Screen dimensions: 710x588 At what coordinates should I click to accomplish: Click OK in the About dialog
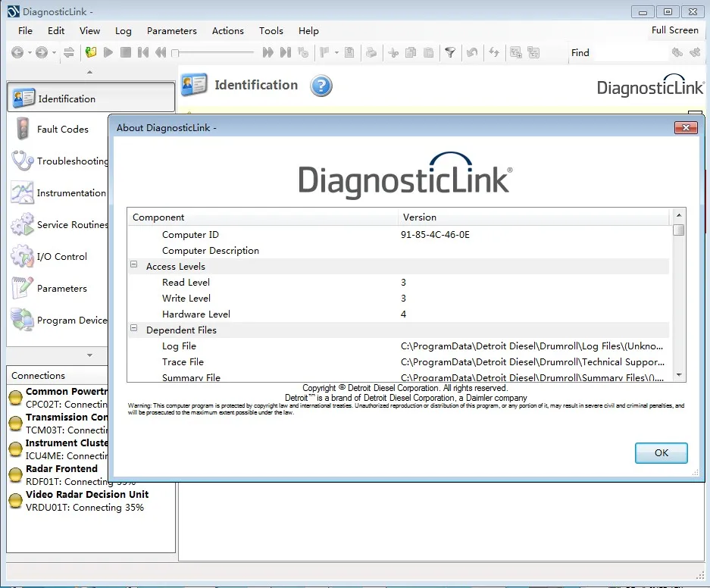tap(661, 453)
